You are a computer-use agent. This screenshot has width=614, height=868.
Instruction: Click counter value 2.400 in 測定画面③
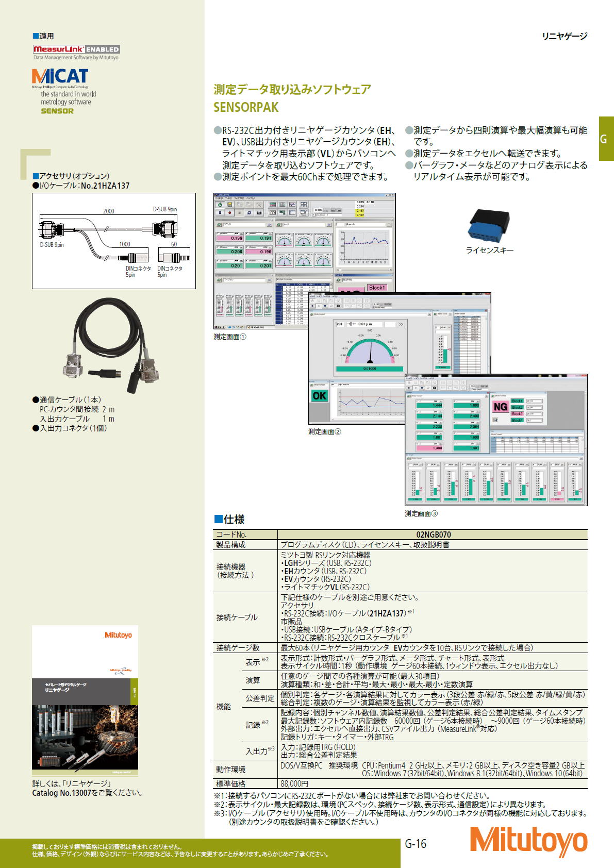[x=467, y=416]
